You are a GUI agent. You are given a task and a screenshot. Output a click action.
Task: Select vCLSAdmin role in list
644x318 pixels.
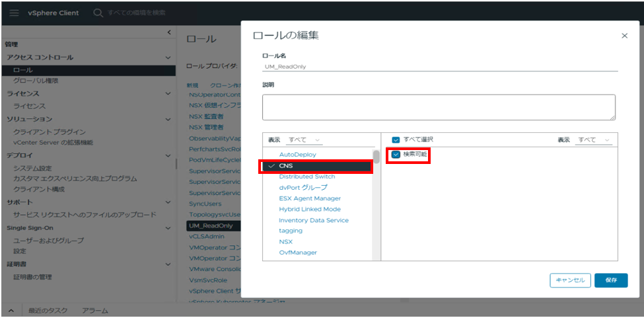[x=207, y=236]
